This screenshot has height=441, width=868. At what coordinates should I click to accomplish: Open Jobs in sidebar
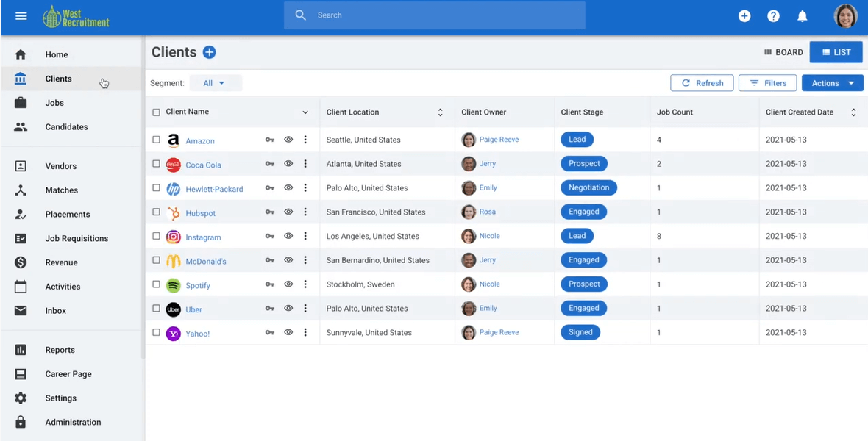click(x=72, y=102)
